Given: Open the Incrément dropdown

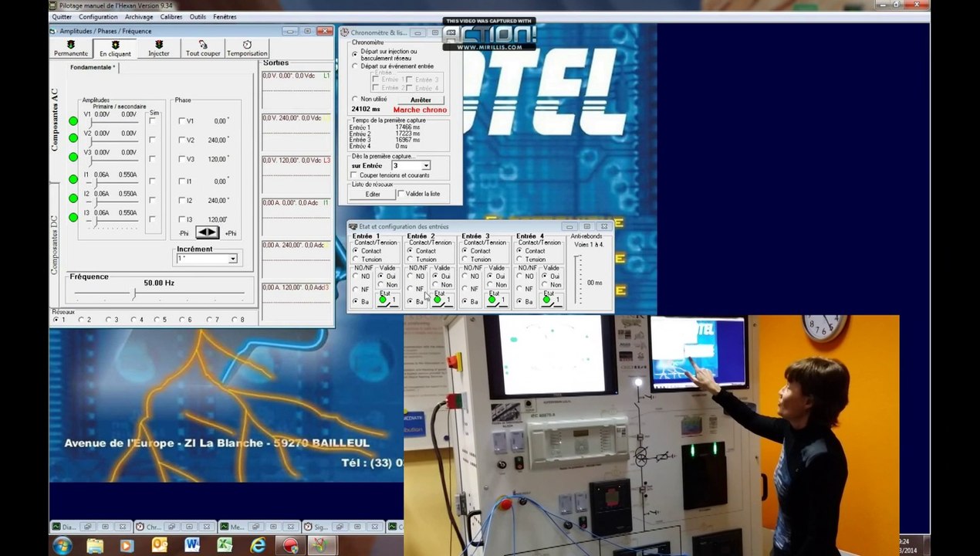Looking at the screenshot, I should [232, 259].
